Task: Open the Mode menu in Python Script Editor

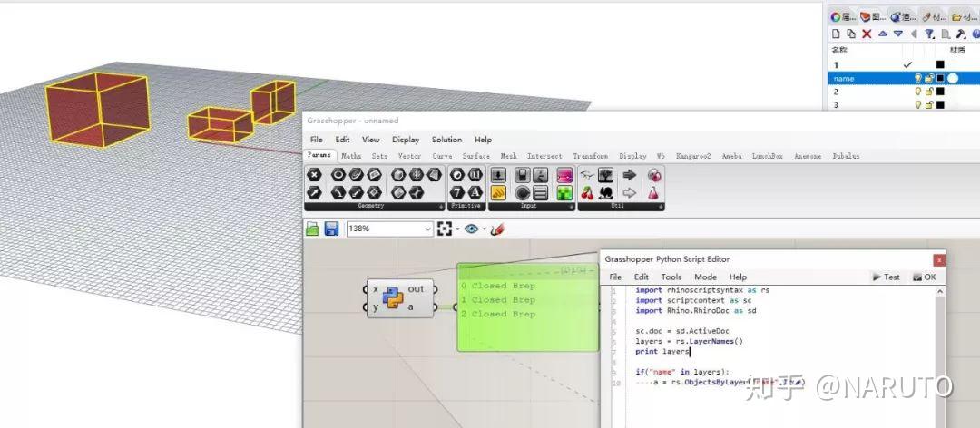Action: pos(706,277)
